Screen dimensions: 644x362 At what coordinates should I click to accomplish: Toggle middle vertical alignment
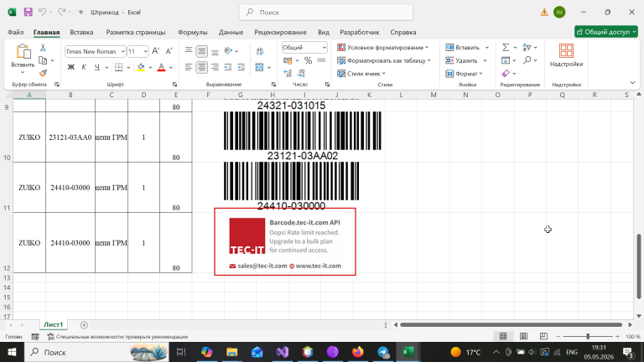tap(201, 51)
